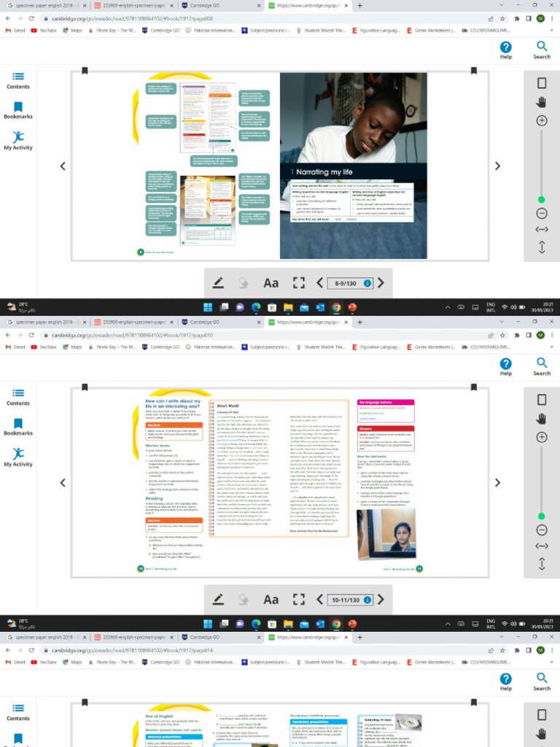Click Search button above the Mika's World spread
The height and width of the screenshot is (747, 560).
542,366
